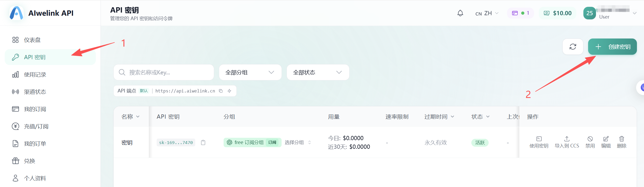
Task: Click the $10.00 balance badge
Action: point(557,13)
